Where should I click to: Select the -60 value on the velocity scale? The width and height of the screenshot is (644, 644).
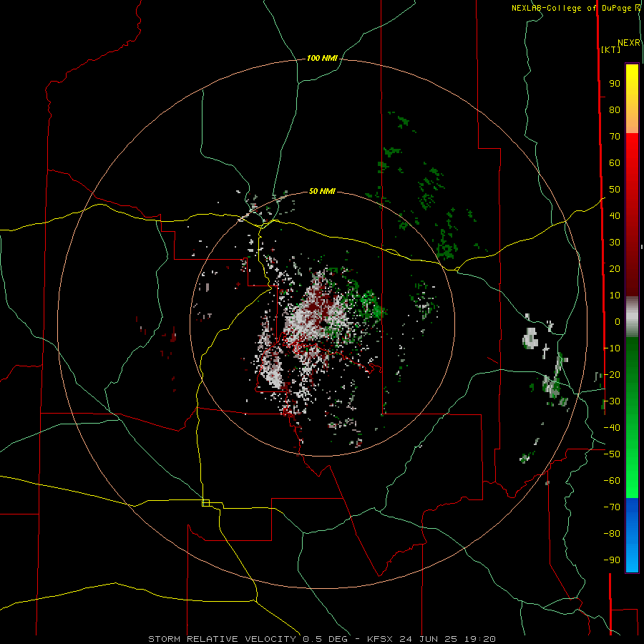(x=612, y=481)
